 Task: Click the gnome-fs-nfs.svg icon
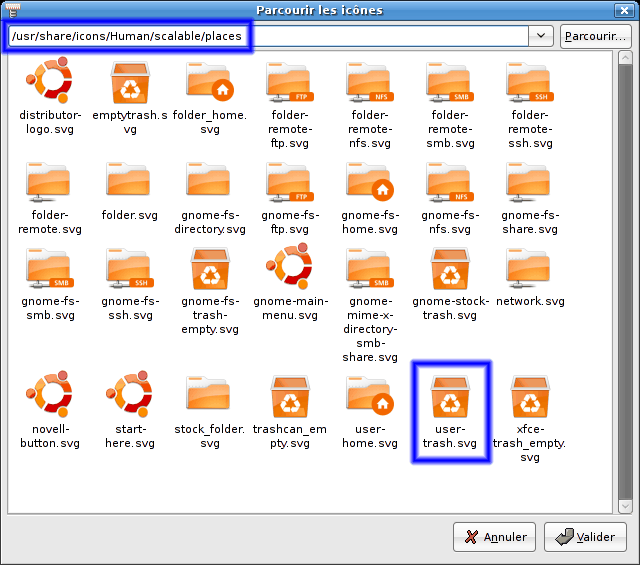pos(450,182)
